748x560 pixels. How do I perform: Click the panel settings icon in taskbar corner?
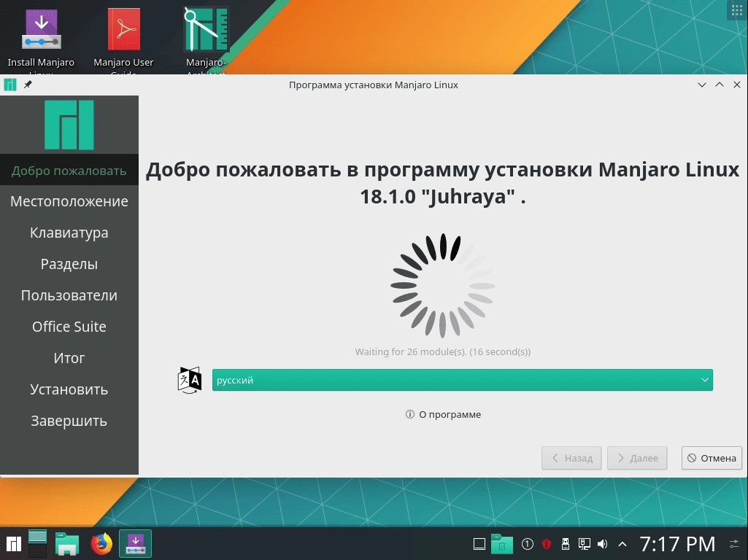(x=734, y=544)
